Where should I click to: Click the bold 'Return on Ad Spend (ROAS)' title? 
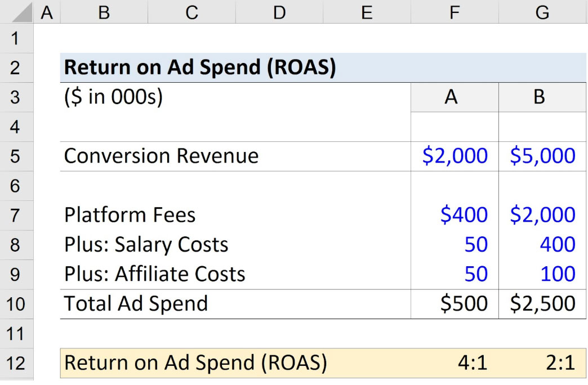tap(200, 68)
